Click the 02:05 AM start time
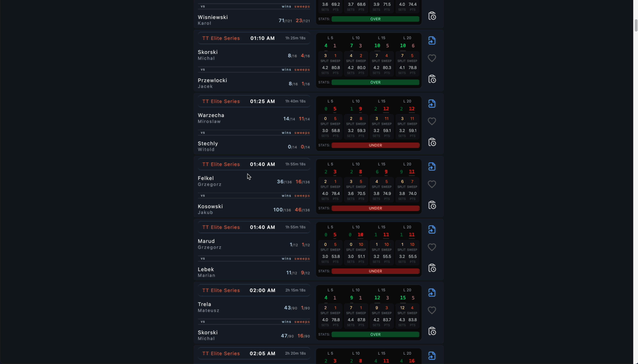Screen dimensions: 638x364 coord(262,354)
